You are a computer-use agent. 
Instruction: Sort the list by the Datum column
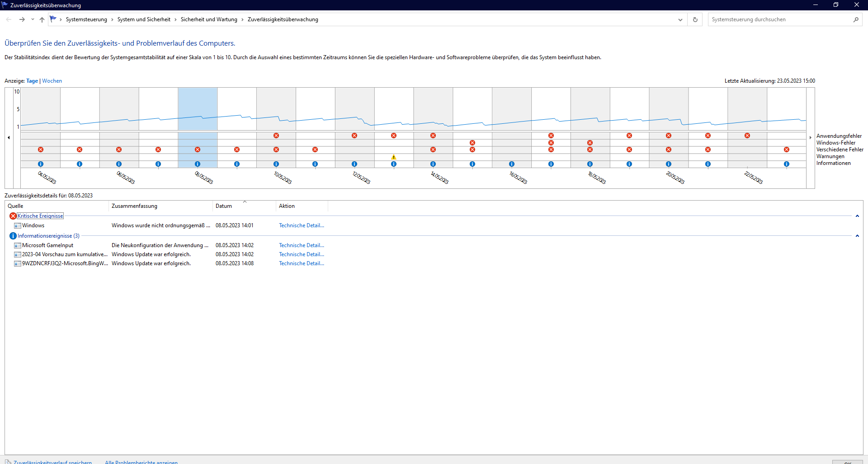coord(244,206)
